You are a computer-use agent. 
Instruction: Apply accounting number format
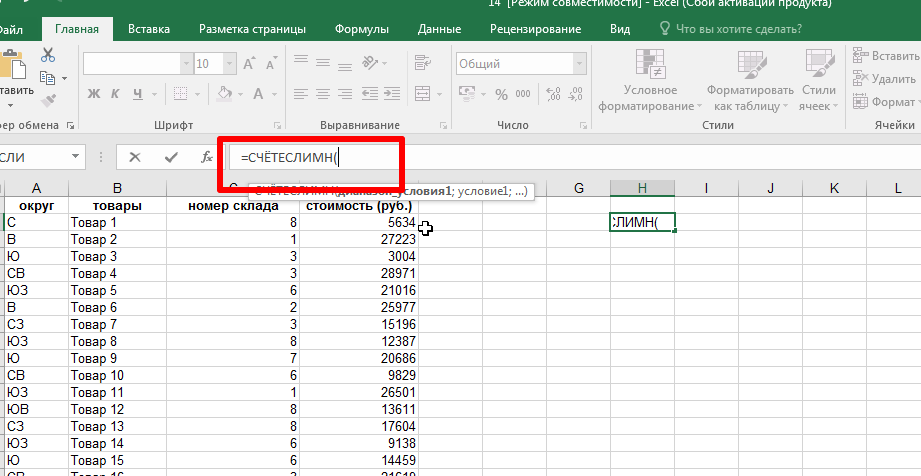(x=467, y=93)
